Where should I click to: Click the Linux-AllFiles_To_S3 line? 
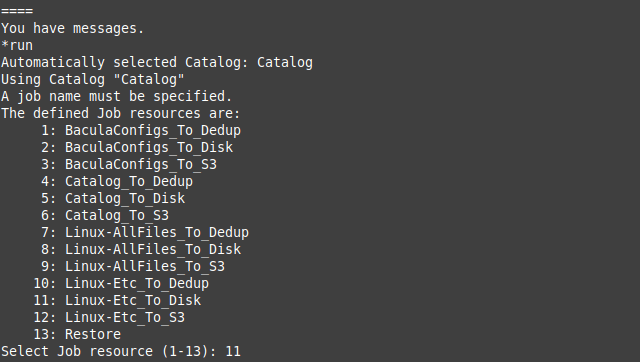pos(133,267)
